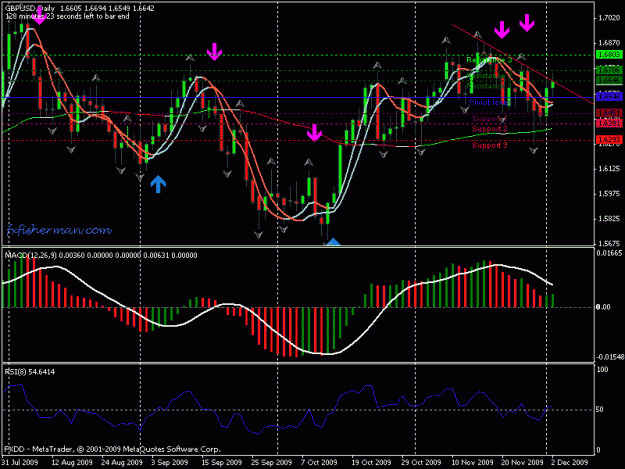625x469 pixels.
Task: Click the 3 Sep 2009 date label
Action: (169, 462)
